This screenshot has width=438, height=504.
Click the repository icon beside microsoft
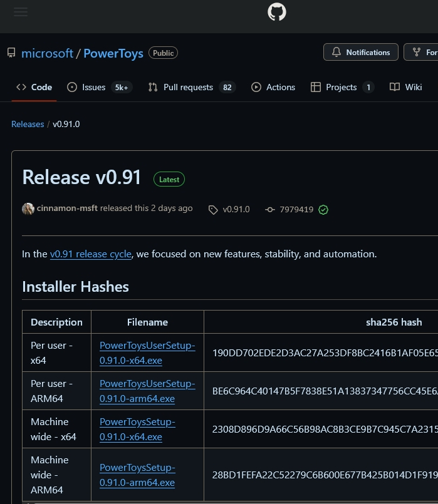(11, 53)
